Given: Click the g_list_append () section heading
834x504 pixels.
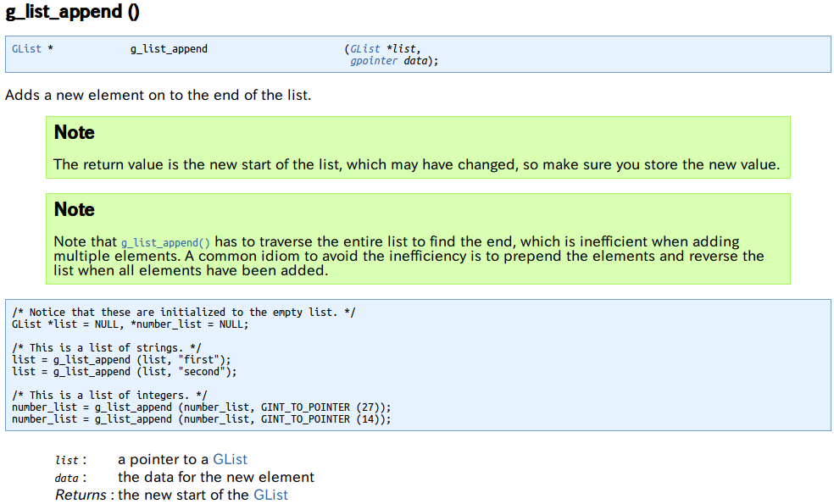Looking at the screenshot, I should 73,13.
